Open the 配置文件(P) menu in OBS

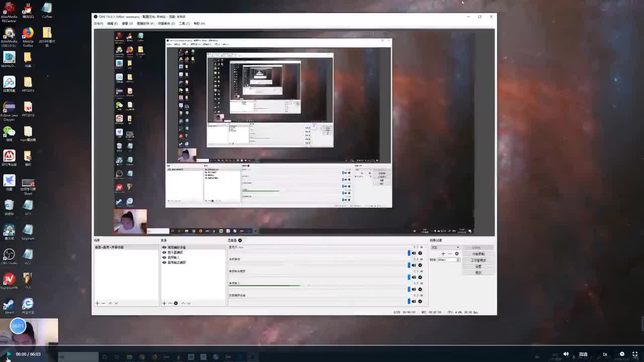[x=146, y=24]
